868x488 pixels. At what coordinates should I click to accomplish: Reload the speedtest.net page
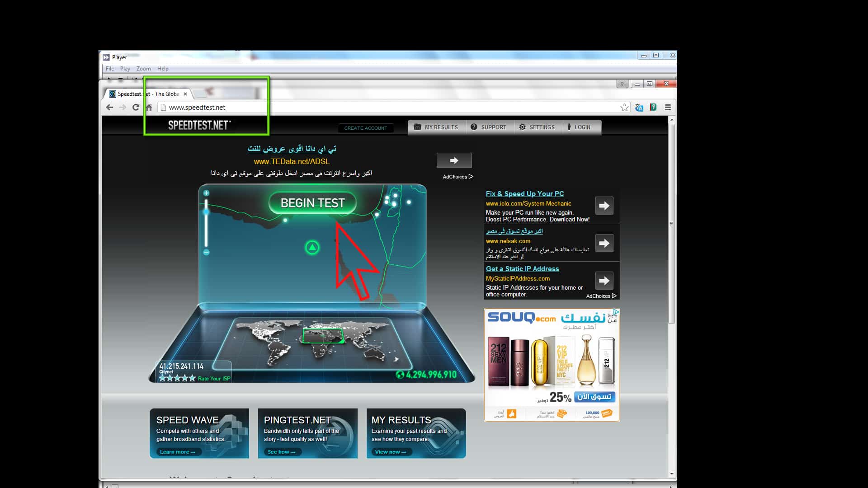pyautogui.click(x=136, y=108)
